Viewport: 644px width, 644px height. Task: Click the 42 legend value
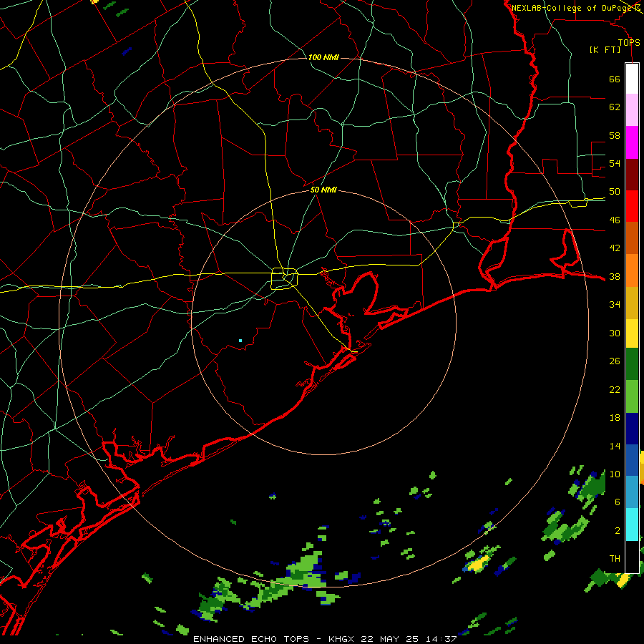pos(615,248)
